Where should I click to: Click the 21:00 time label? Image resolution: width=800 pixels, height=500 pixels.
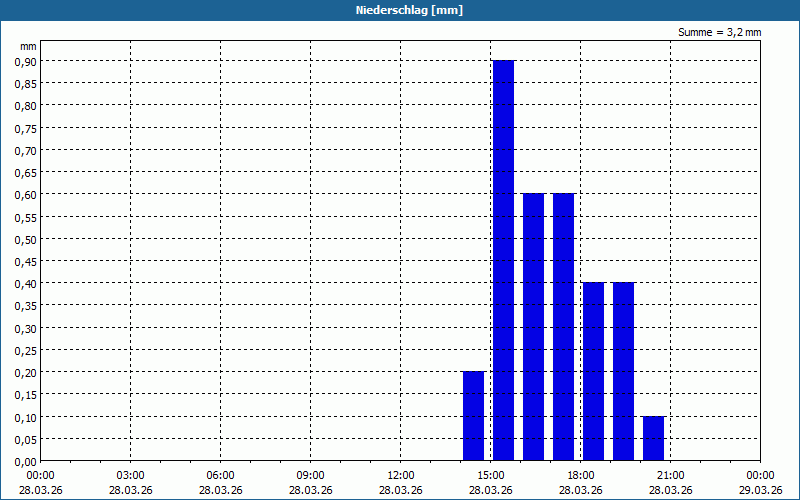pos(670,476)
